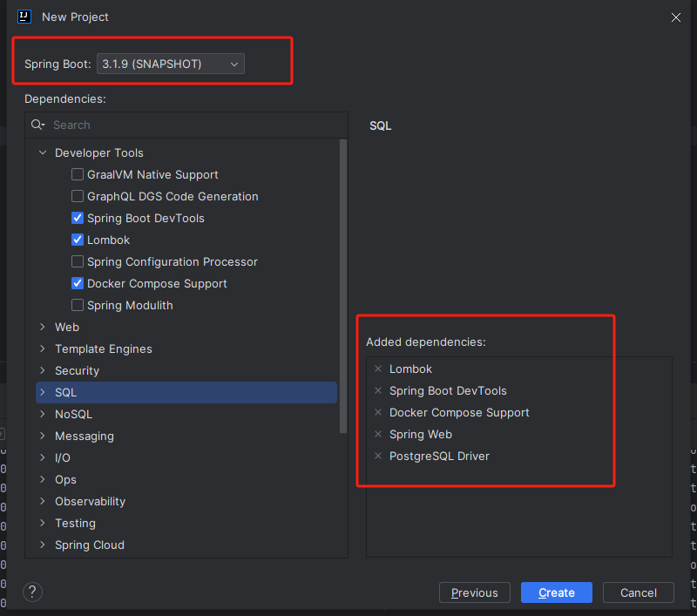Expand the Spring Cloud category

pos(43,545)
